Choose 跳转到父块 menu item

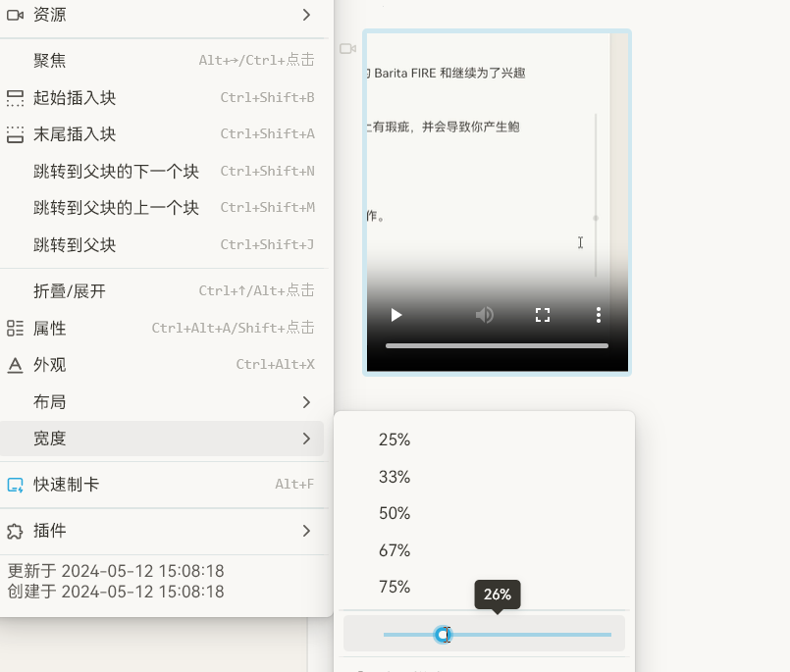161,245
